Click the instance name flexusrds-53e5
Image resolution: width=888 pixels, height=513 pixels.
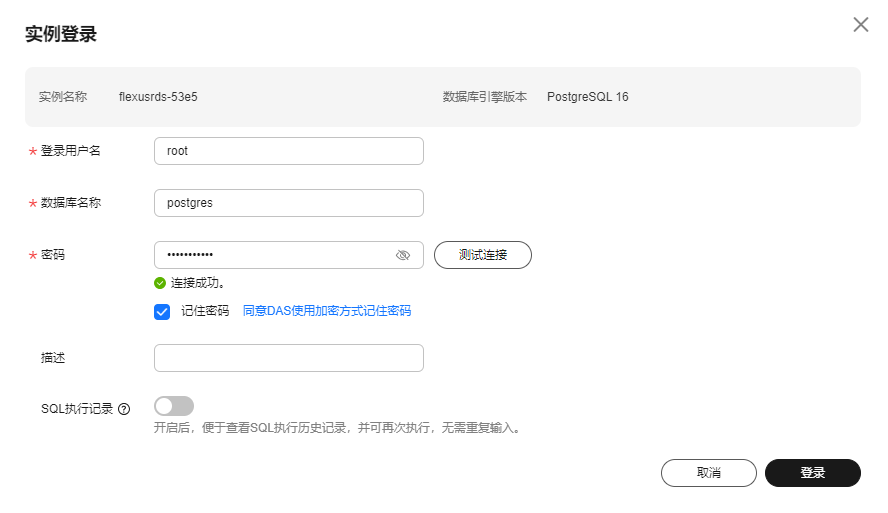coord(158,97)
